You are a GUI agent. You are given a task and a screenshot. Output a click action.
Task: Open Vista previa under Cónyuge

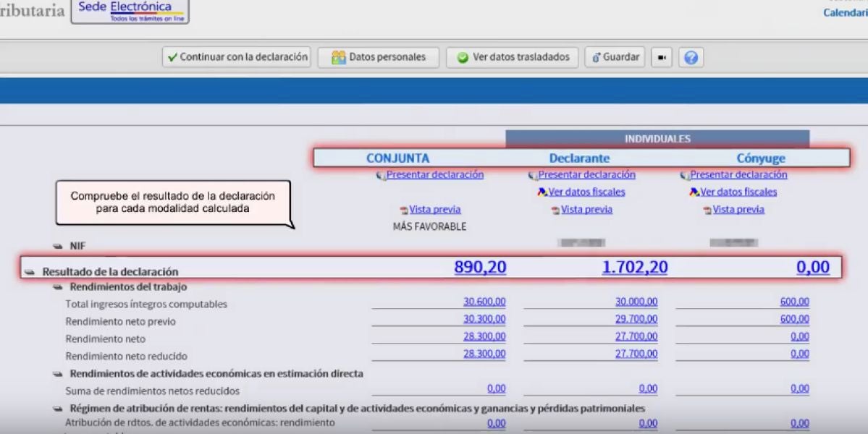point(738,210)
